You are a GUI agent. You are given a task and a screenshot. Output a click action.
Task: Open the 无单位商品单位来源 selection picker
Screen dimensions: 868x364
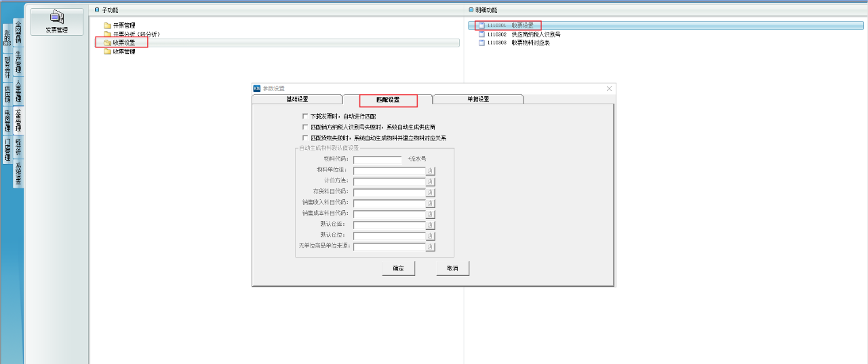(430, 247)
